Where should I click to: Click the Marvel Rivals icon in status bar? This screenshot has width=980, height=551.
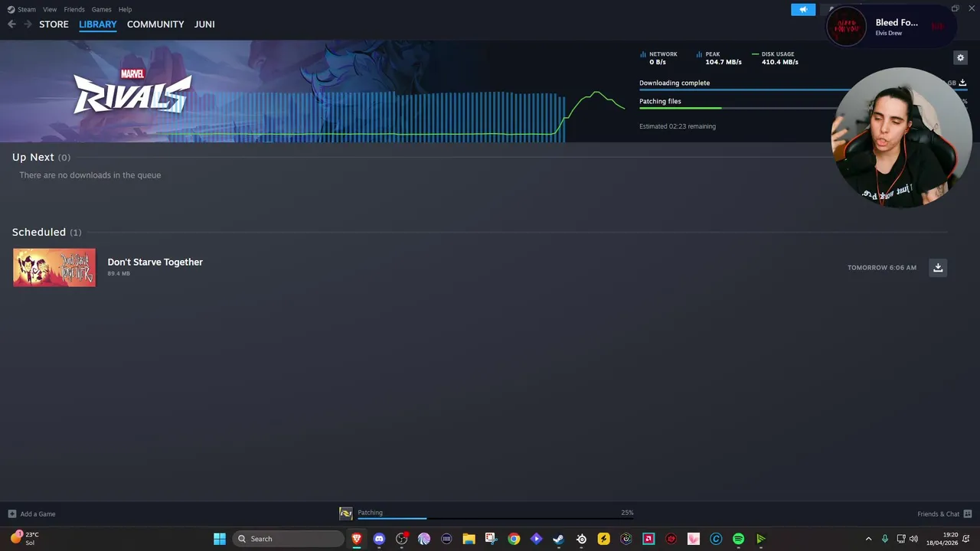pyautogui.click(x=346, y=514)
